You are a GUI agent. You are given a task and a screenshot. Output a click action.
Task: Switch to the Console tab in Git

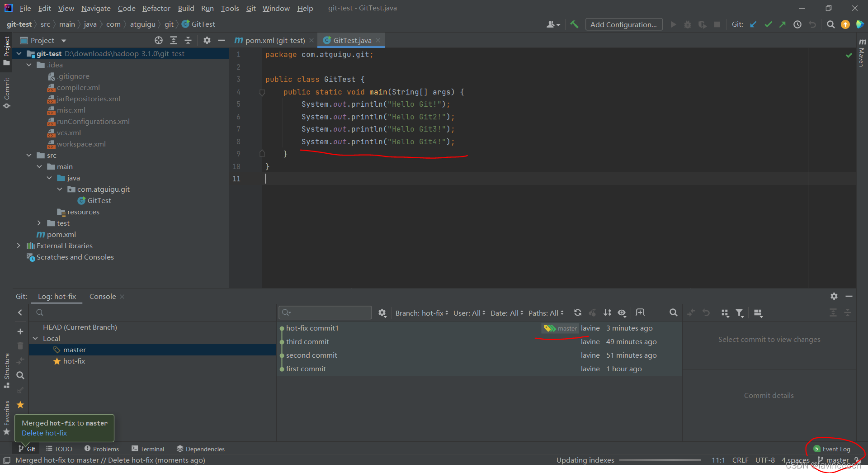103,297
